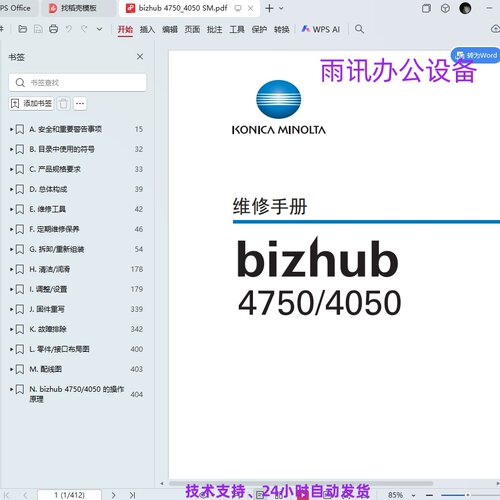The height and width of the screenshot is (500, 500).
Task: Open bookmark J. 固件重写
Action: pyautogui.click(x=47, y=309)
